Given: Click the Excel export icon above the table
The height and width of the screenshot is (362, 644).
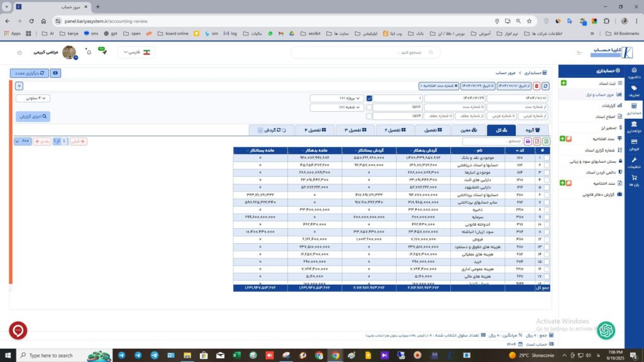Looking at the screenshot, I should pos(546,141).
